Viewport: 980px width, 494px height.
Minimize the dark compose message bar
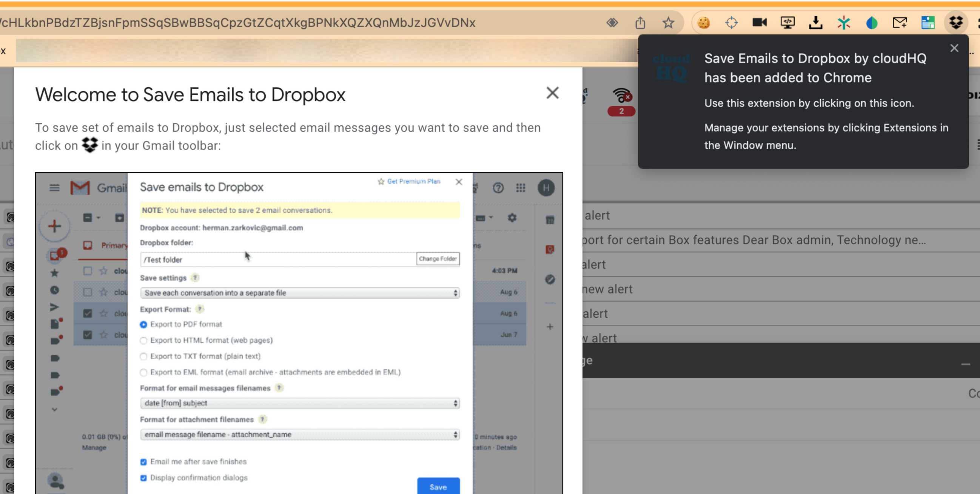(x=965, y=364)
